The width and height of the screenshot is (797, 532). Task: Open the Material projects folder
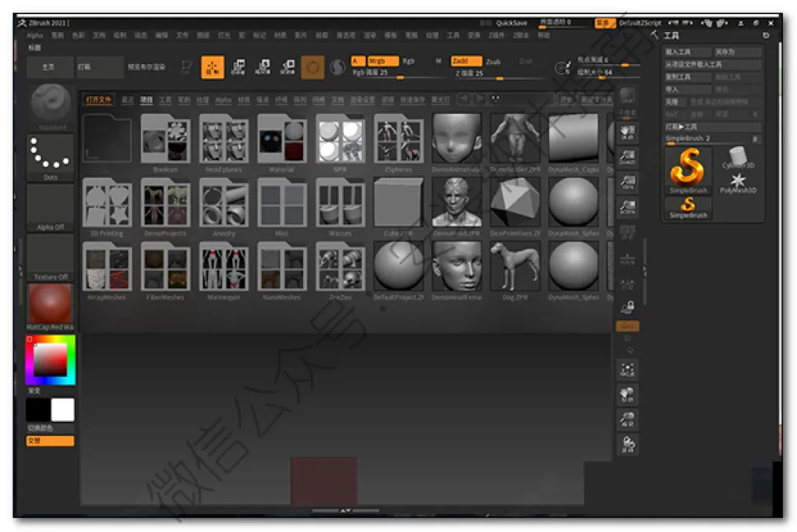(x=282, y=144)
